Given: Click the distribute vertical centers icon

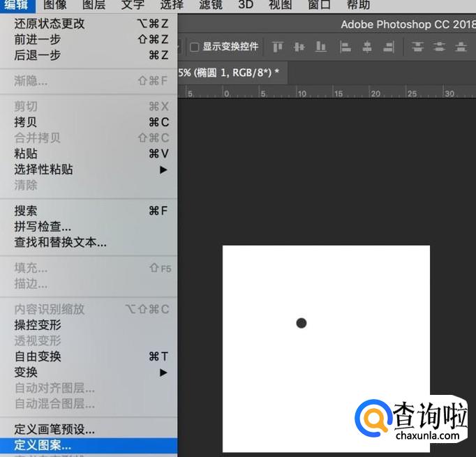Looking at the screenshot, I should [439, 47].
